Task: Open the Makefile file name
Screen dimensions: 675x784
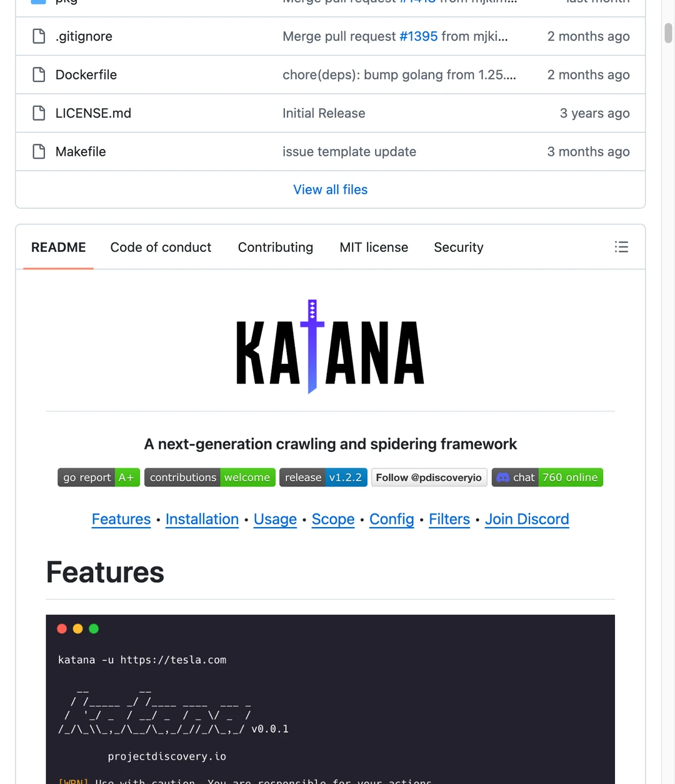Action: pyautogui.click(x=81, y=152)
